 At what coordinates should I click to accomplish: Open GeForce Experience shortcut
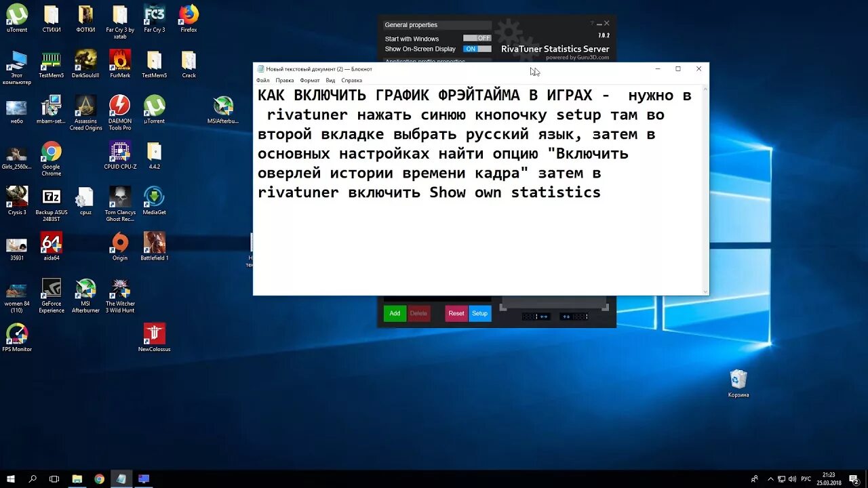click(51, 296)
